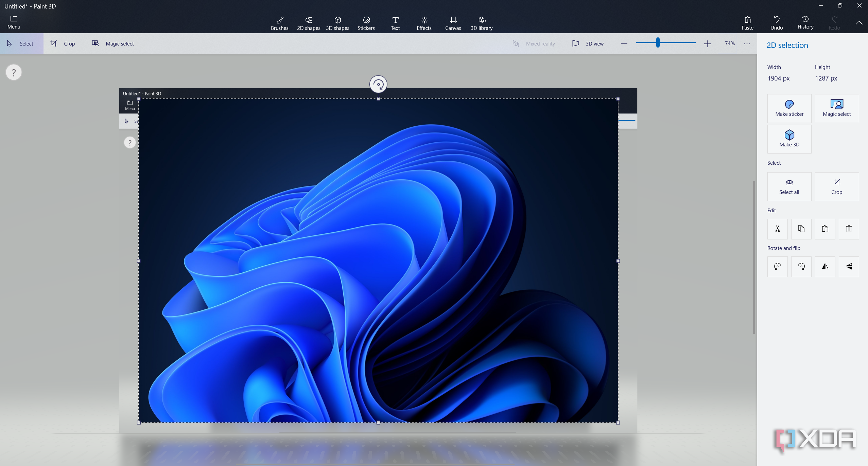
Task: Delete the selection with trash icon
Action: (849, 229)
